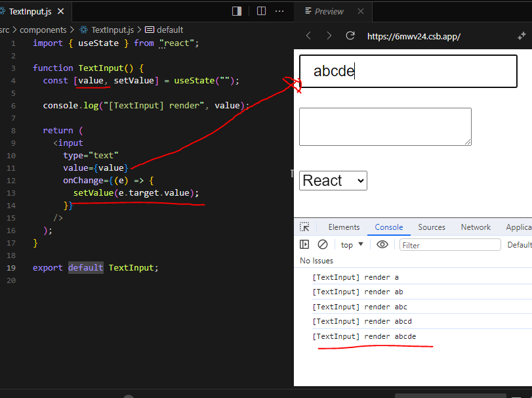
Task: Click log entry 'render abcd'
Action: (362, 322)
